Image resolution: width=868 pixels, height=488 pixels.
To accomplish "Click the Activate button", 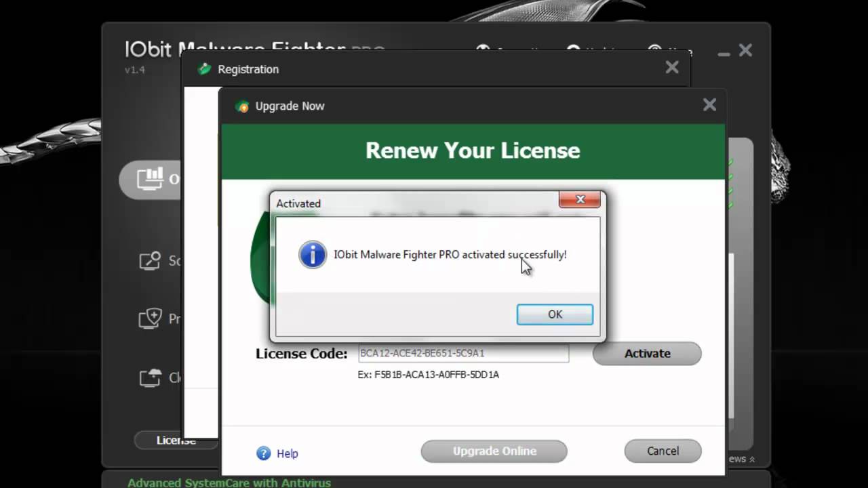I will coord(647,353).
